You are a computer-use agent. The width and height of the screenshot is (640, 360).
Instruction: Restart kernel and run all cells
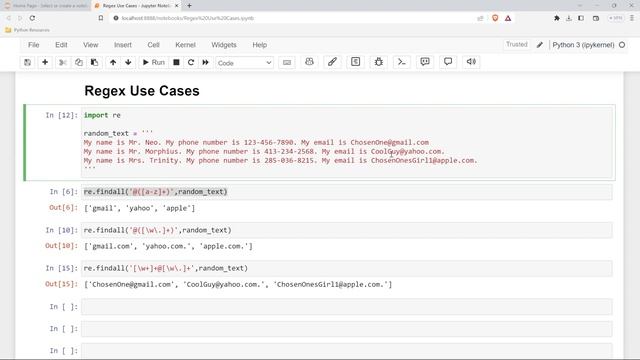[205, 62]
